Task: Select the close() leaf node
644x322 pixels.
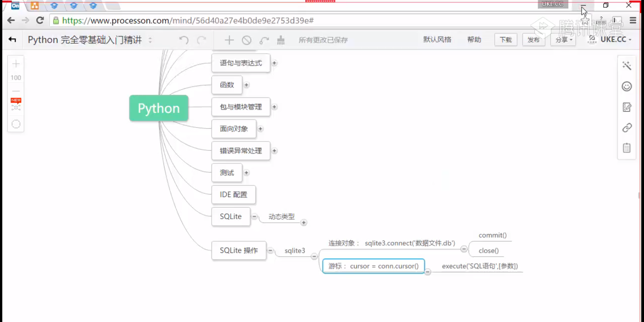Action: point(489,251)
